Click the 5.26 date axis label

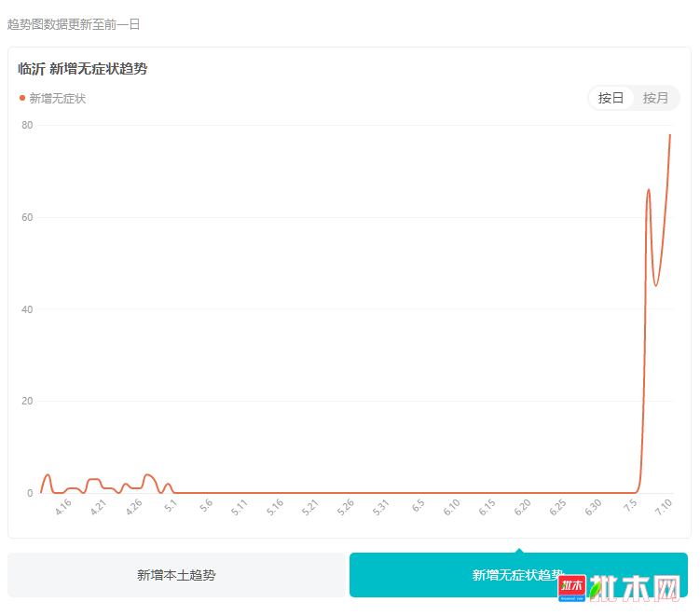[345, 508]
